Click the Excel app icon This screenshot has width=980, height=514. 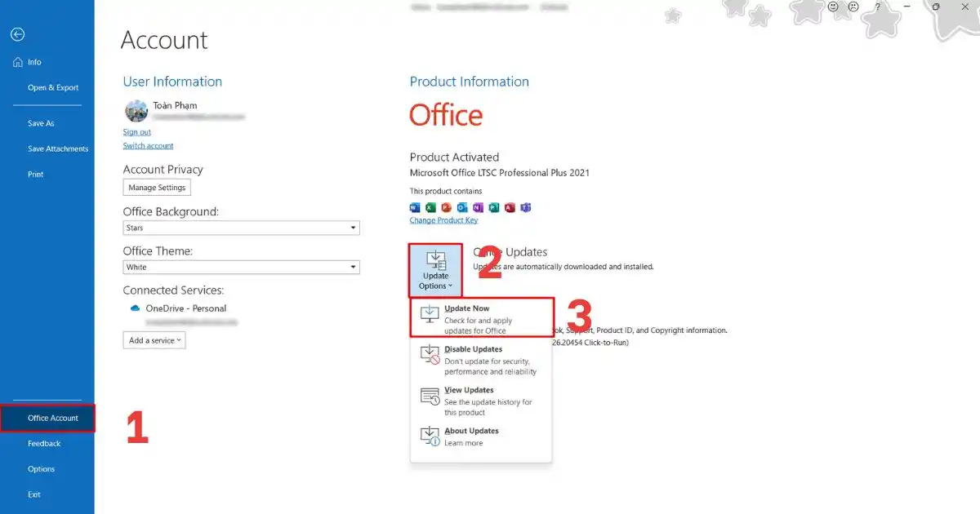click(x=430, y=207)
